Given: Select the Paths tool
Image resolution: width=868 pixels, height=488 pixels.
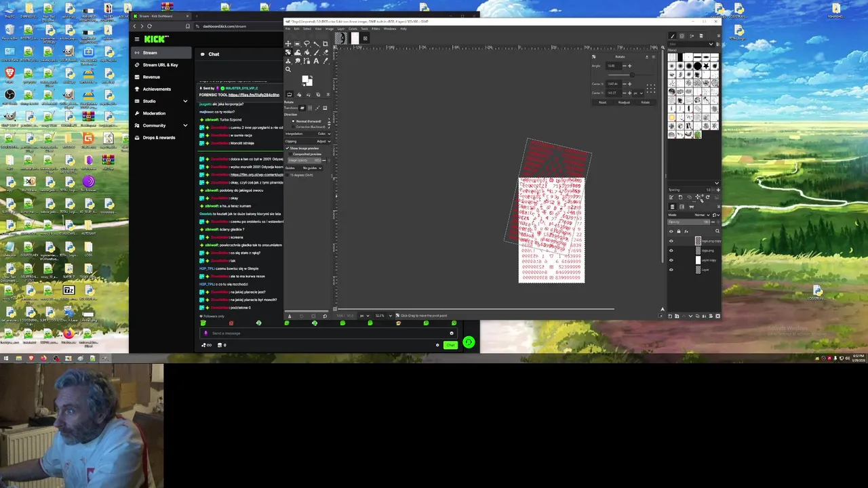Looking at the screenshot, I should [307, 61].
